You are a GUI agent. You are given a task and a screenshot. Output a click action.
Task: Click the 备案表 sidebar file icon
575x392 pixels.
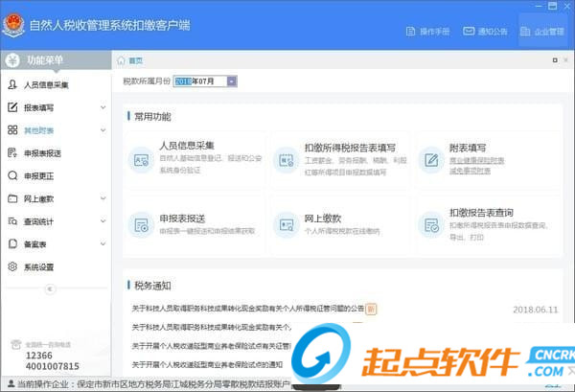12,243
